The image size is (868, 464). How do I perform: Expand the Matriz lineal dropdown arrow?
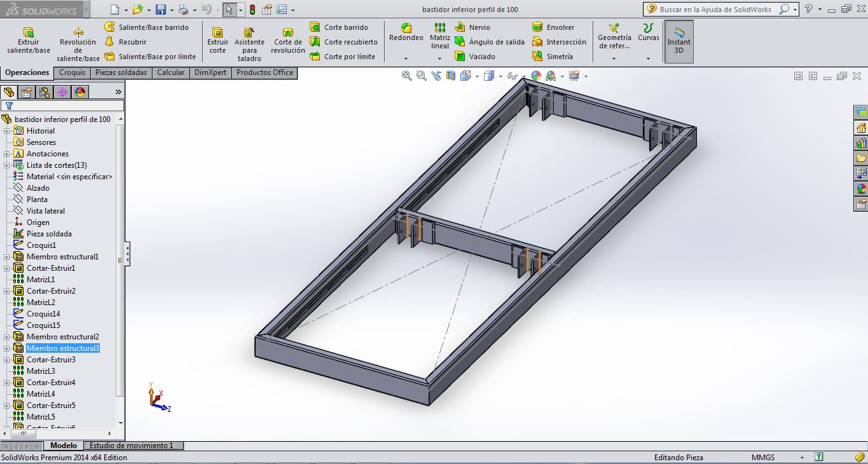(440, 58)
